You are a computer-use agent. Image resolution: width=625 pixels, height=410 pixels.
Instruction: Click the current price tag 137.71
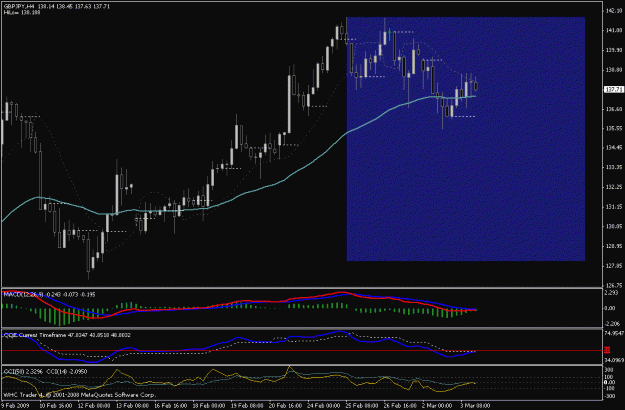pyautogui.click(x=613, y=89)
